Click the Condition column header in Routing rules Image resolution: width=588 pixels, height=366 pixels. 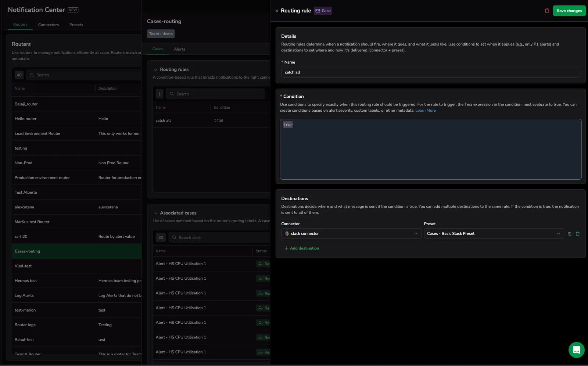pyautogui.click(x=222, y=108)
